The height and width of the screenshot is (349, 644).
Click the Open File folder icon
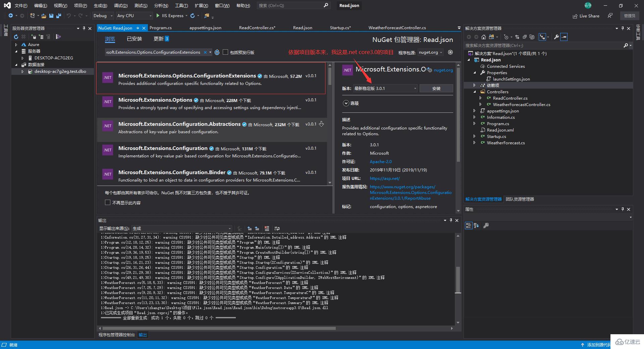click(44, 16)
